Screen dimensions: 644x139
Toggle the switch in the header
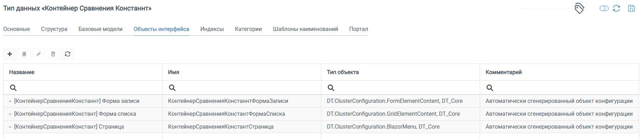604,8
